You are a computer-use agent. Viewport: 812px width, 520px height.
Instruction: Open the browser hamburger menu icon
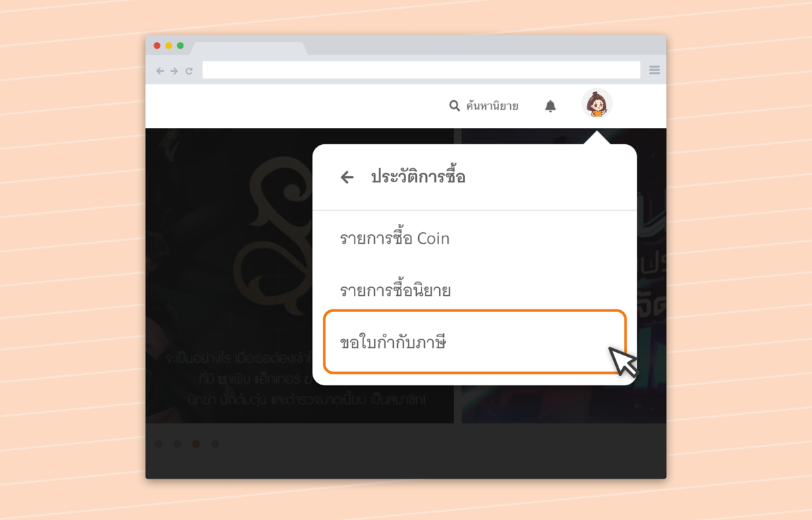coord(654,70)
